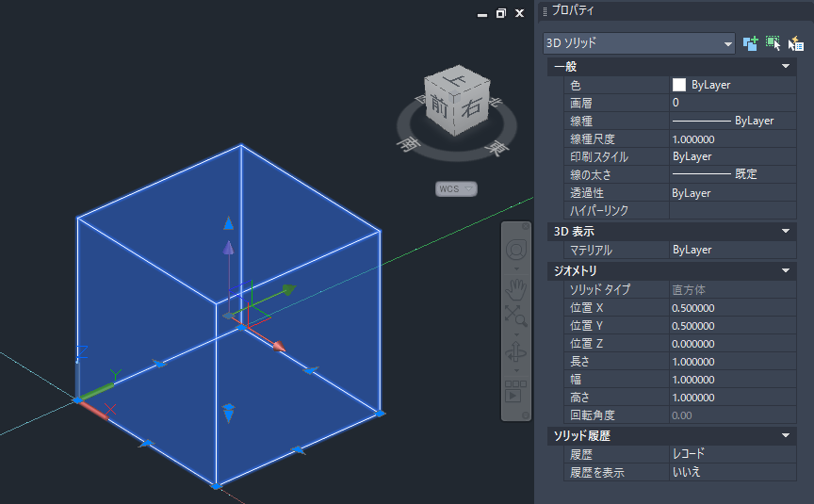Toggle the PICKADD value icon

(750, 43)
